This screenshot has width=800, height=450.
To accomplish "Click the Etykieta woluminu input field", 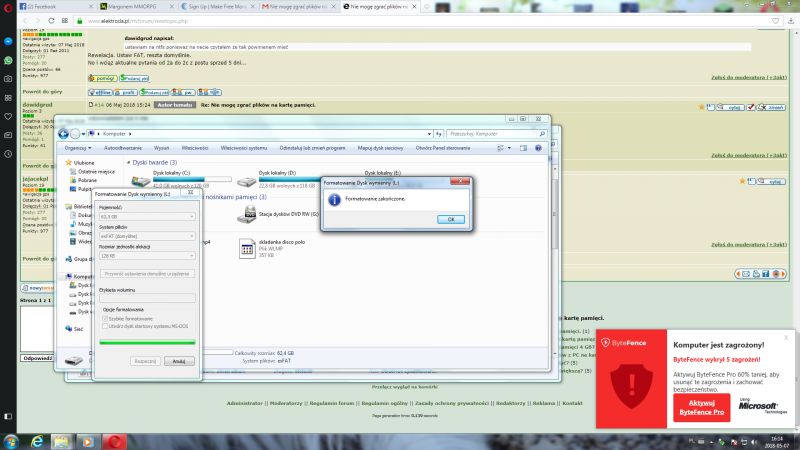I will (147, 298).
